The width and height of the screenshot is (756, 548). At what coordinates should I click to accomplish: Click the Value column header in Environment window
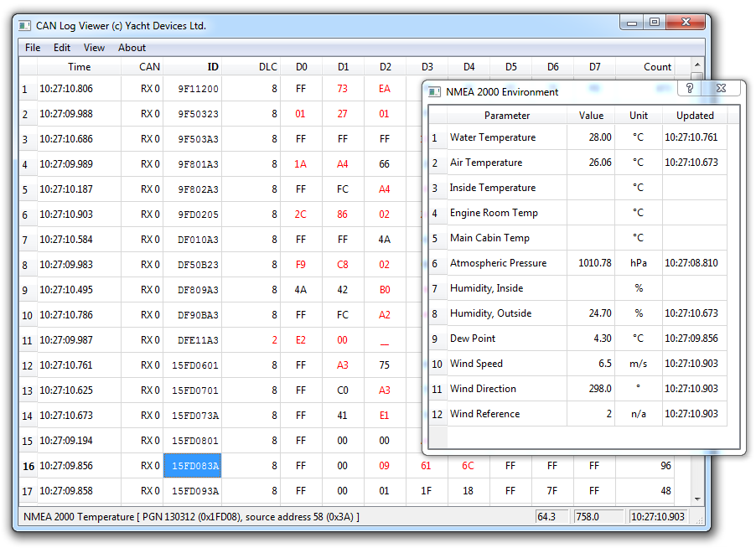pos(591,115)
